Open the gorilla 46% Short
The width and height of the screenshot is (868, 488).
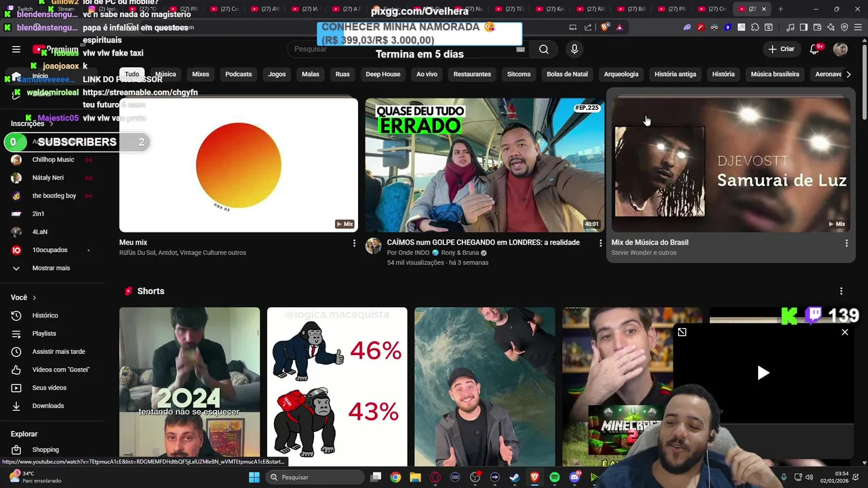coord(337,386)
